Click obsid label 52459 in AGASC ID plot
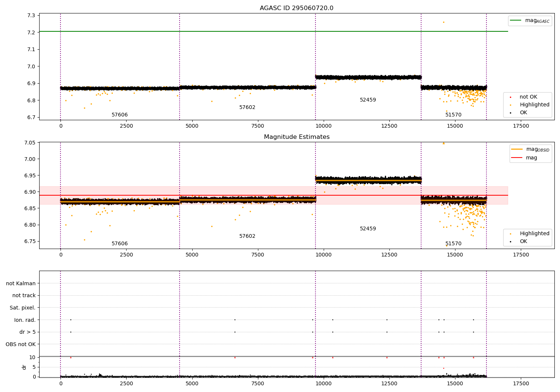This screenshot has width=560, height=392. click(368, 100)
